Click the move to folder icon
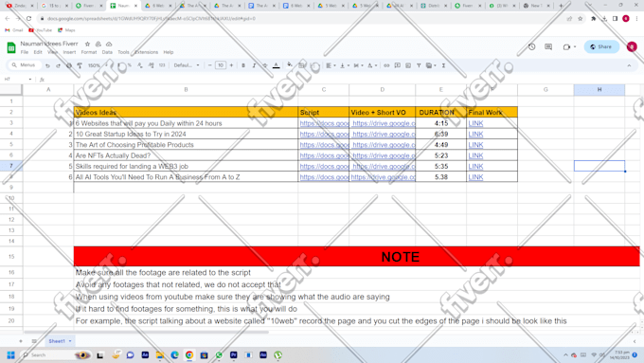 [x=98, y=44]
